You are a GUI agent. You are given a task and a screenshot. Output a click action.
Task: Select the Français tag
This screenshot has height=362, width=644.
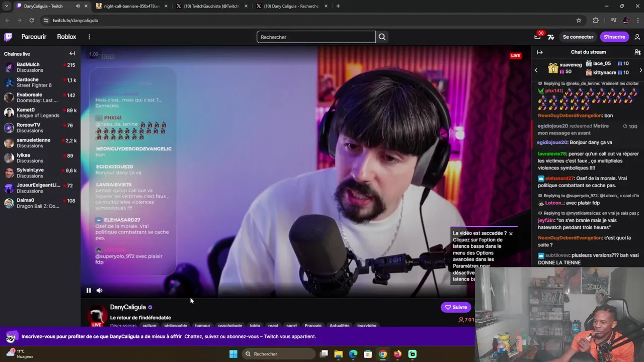[313, 325]
